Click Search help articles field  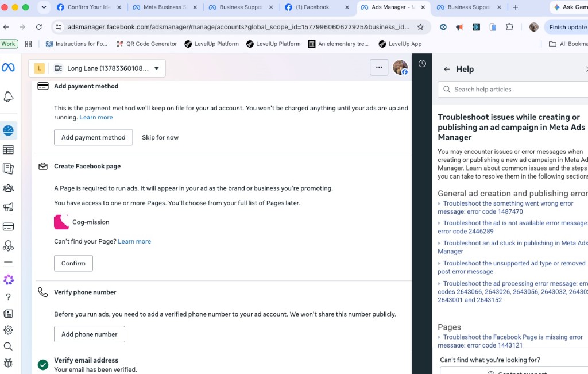pos(513,89)
